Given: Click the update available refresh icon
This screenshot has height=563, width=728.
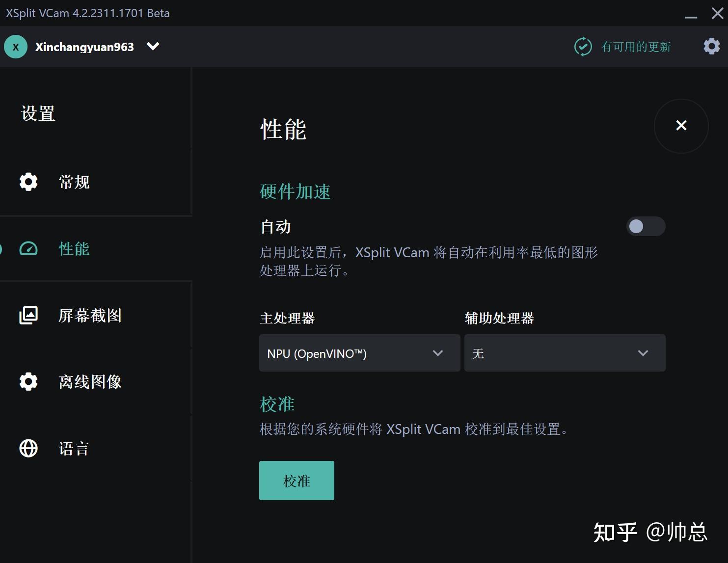Looking at the screenshot, I should (583, 47).
